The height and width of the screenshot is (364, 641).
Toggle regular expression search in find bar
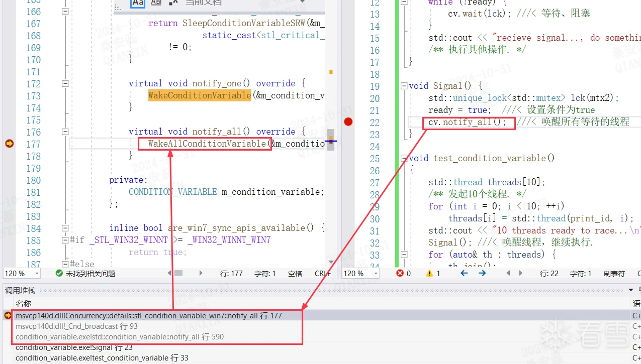click(173, 3)
